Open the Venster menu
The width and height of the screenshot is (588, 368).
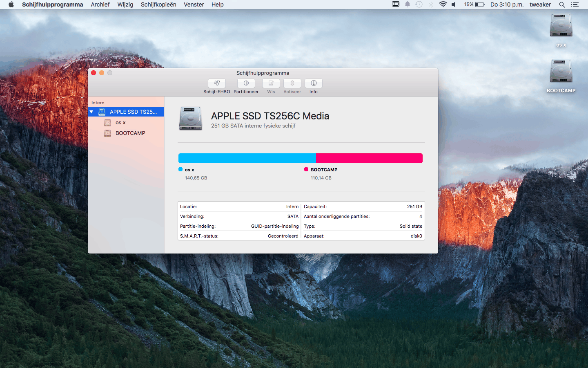tap(194, 4)
